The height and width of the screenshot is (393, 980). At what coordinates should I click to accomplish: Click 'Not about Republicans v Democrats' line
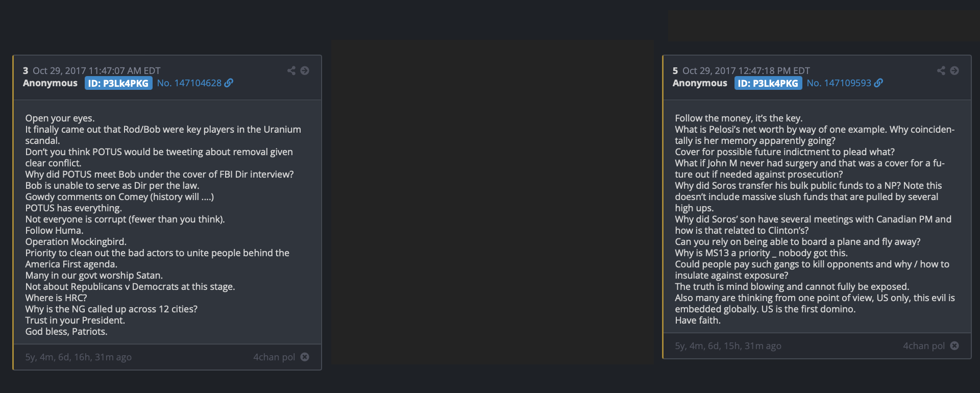tap(130, 286)
